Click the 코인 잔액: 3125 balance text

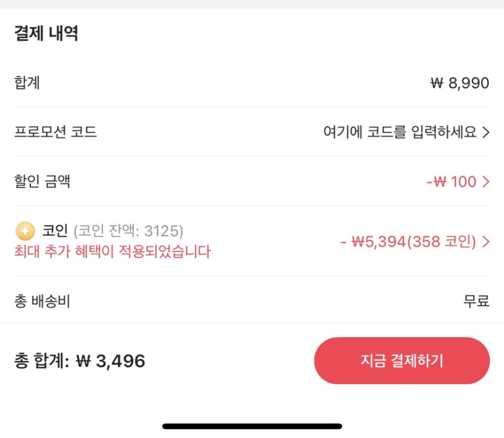coord(129,230)
